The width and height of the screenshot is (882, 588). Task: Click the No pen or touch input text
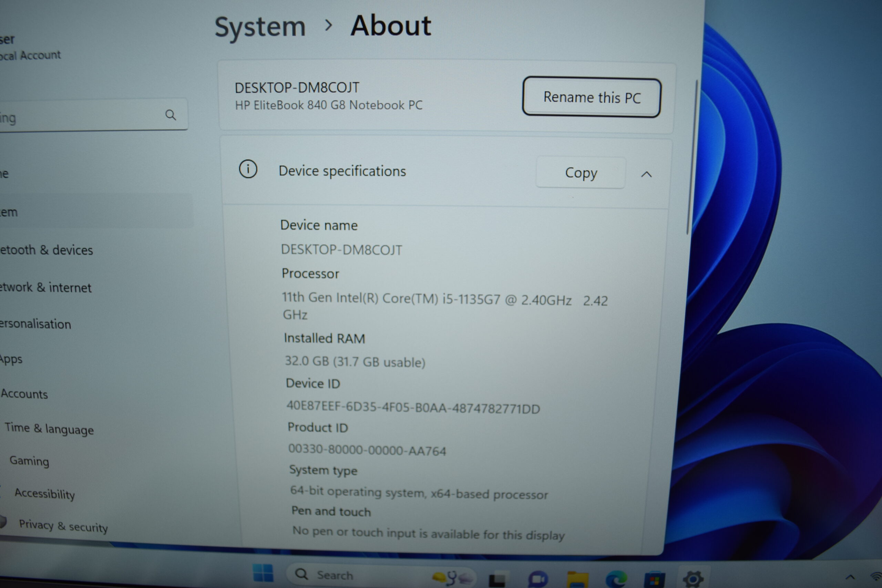[428, 533]
